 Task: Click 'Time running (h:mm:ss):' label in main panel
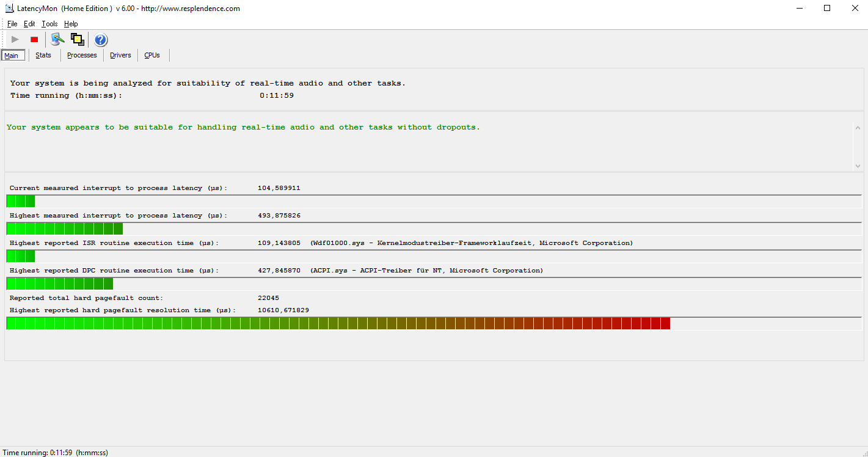pyautogui.click(x=66, y=96)
